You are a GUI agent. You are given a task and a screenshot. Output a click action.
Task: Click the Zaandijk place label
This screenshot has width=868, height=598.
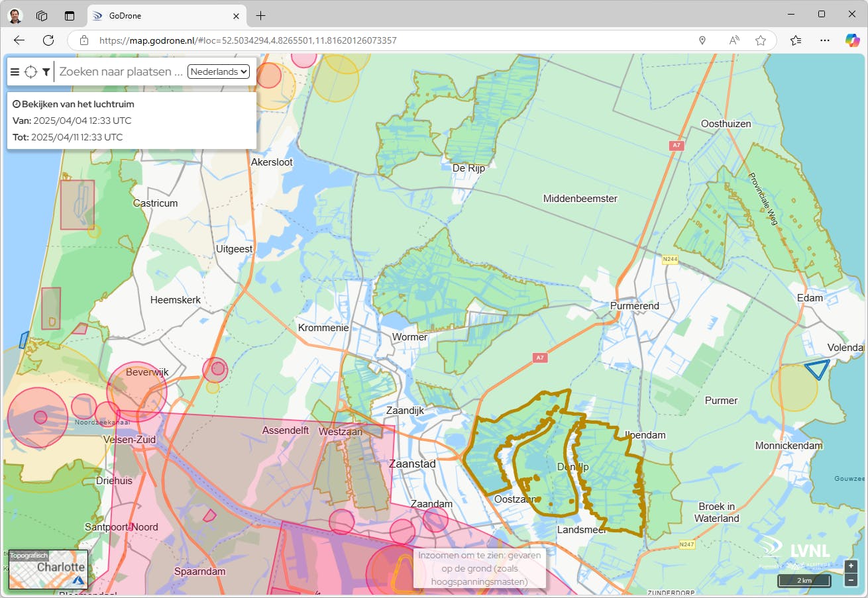405,411
